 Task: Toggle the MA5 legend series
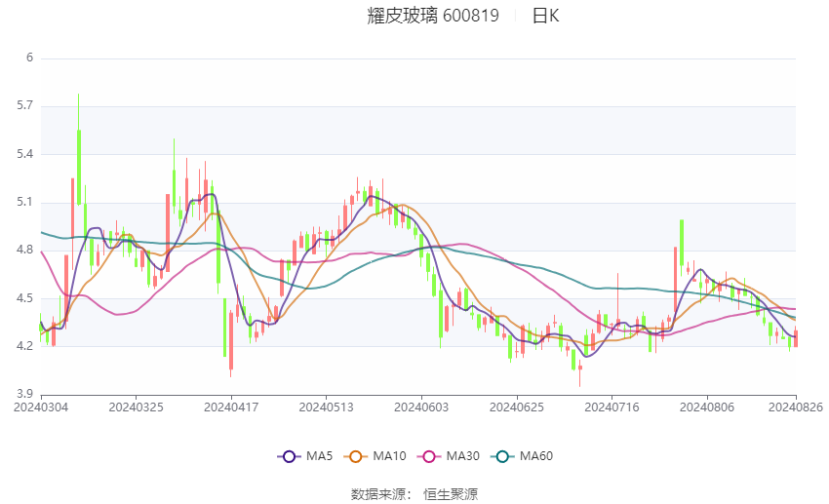click(305, 456)
